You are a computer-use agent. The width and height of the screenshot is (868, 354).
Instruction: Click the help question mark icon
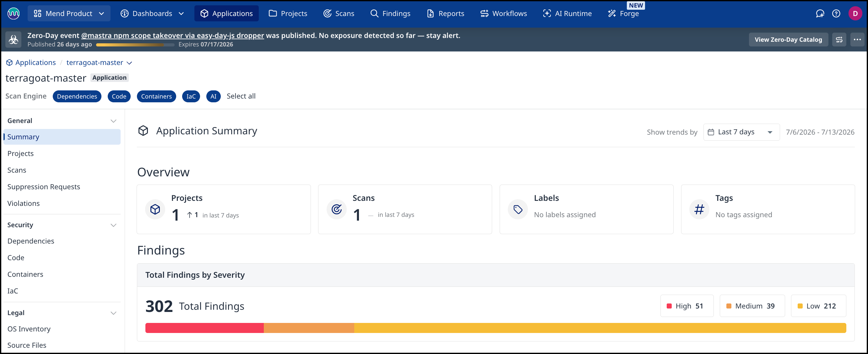click(x=836, y=13)
